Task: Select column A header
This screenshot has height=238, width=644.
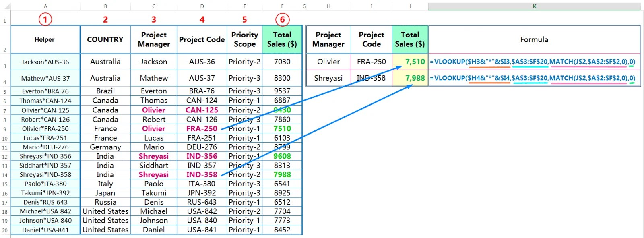Action: 45,6
